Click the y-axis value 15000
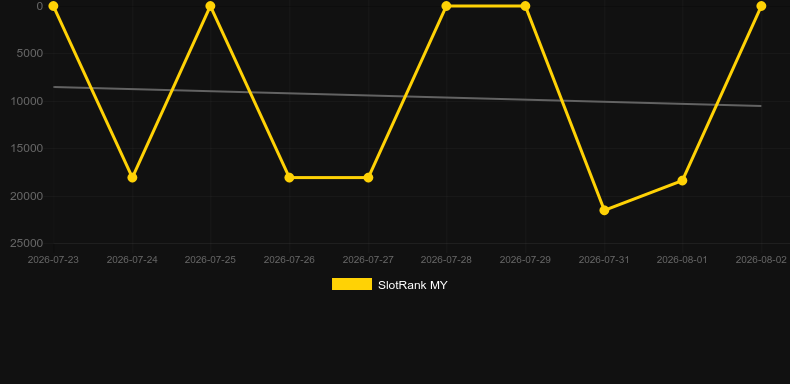Screen dimensions: 790x384 (27, 148)
